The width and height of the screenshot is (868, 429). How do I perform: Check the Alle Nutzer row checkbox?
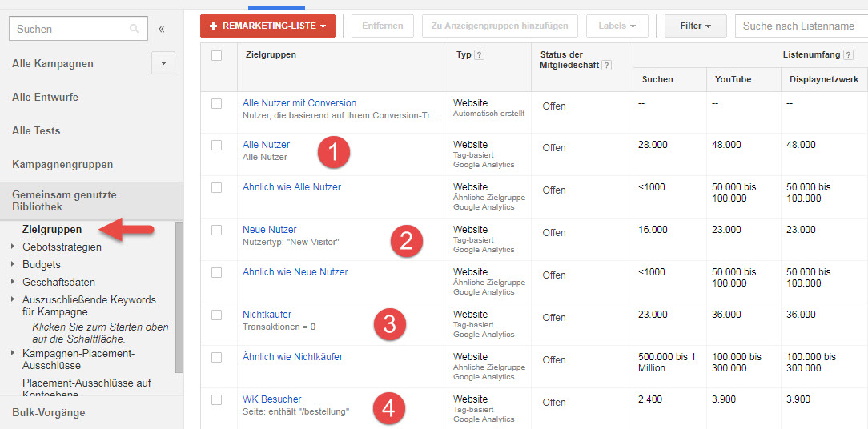click(216, 145)
